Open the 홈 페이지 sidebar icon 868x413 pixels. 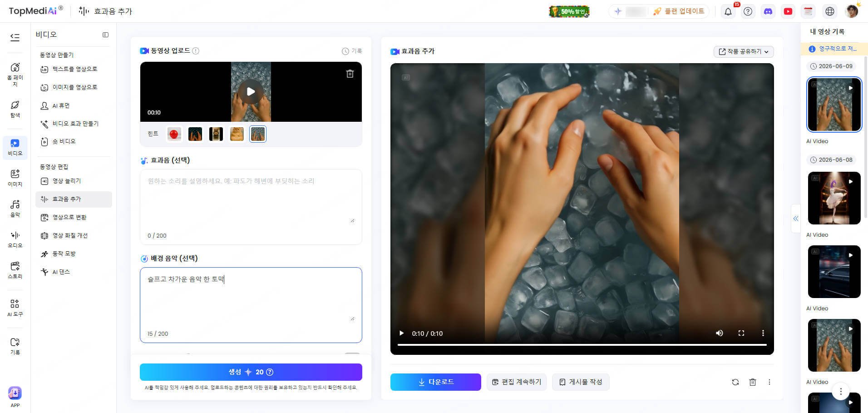tap(15, 74)
